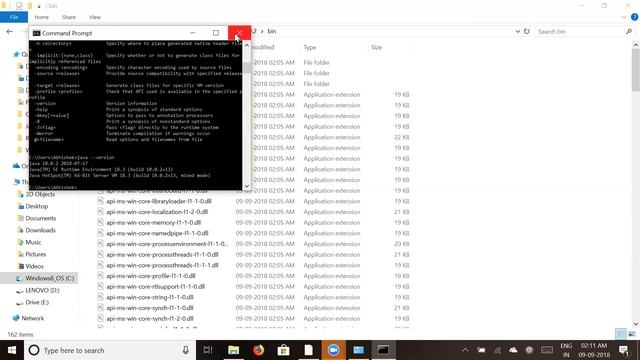The image size is (640, 360).
Task: Click the Explorer help icon
Action: coord(634,17)
